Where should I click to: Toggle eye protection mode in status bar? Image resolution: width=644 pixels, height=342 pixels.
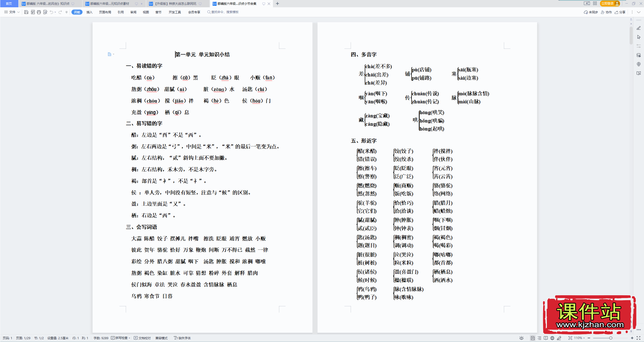click(521, 338)
